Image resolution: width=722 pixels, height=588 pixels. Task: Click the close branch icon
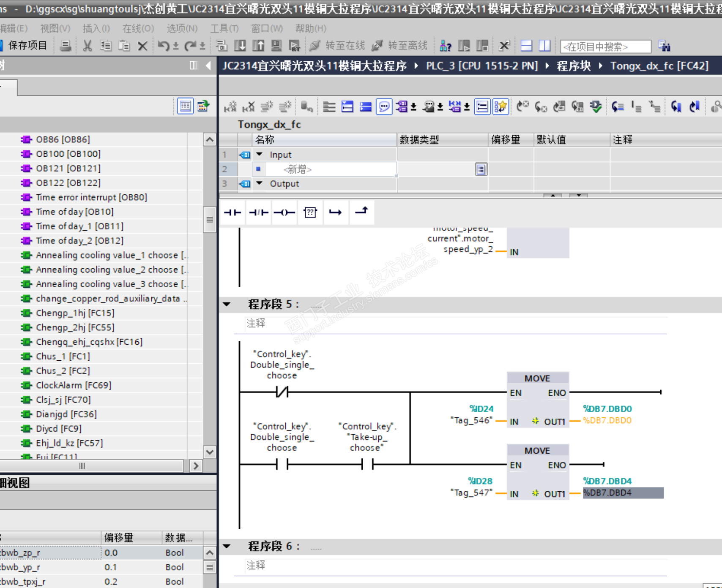click(361, 211)
